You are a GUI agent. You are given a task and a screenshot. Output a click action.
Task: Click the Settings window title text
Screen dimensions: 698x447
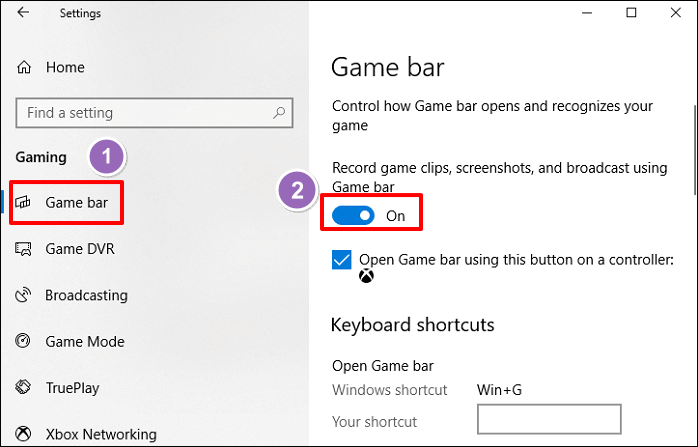pos(80,13)
